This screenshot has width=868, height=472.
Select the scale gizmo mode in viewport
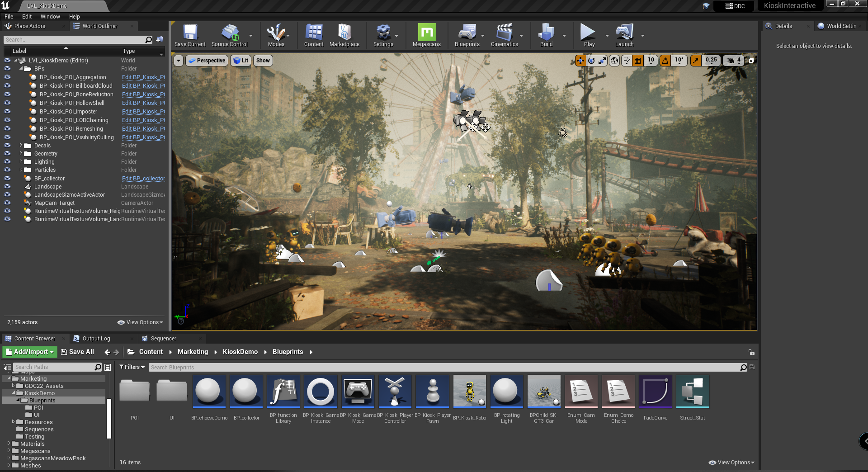click(x=602, y=61)
